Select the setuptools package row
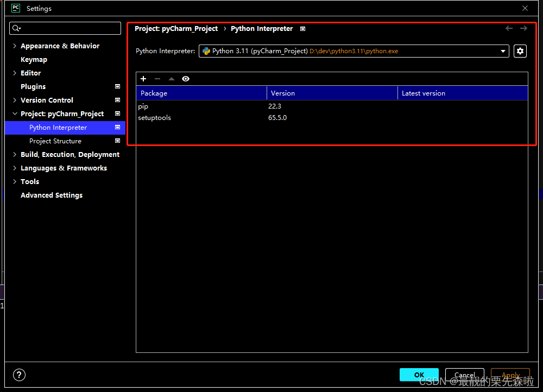 pos(332,118)
